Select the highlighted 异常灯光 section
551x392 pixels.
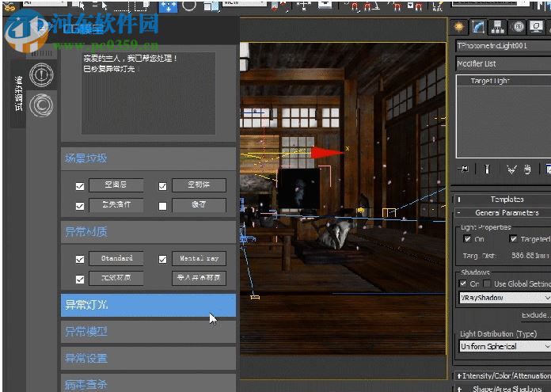pos(148,305)
